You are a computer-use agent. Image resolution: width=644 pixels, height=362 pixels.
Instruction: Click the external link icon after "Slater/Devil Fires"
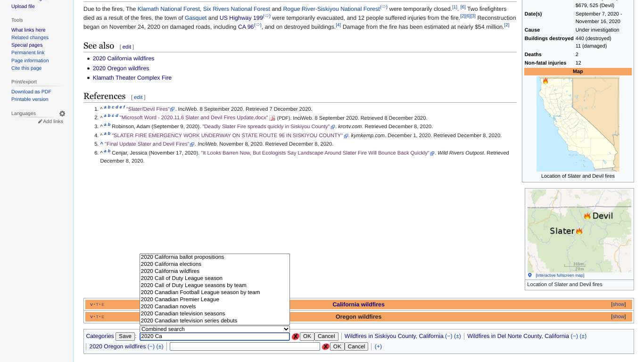click(x=173, y=109)
